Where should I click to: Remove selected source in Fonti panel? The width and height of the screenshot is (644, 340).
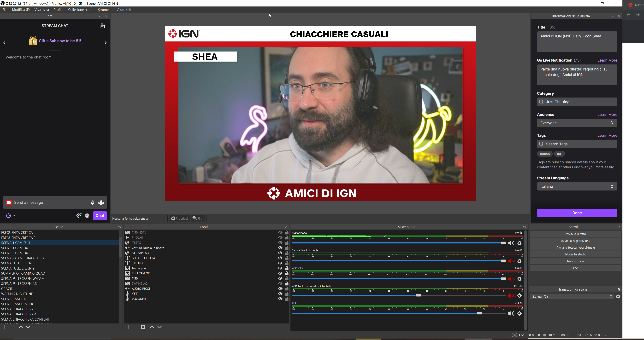pyautogui.click(x=136, y=327)
